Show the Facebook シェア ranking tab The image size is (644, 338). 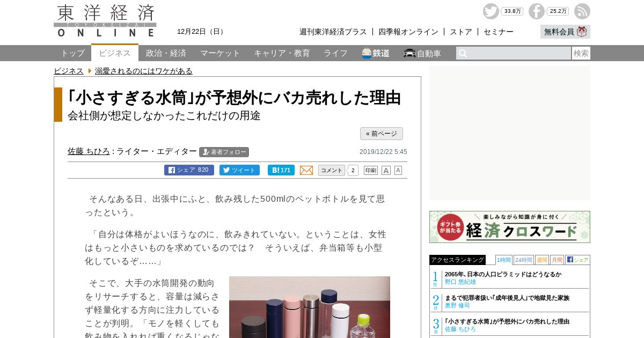577,260
